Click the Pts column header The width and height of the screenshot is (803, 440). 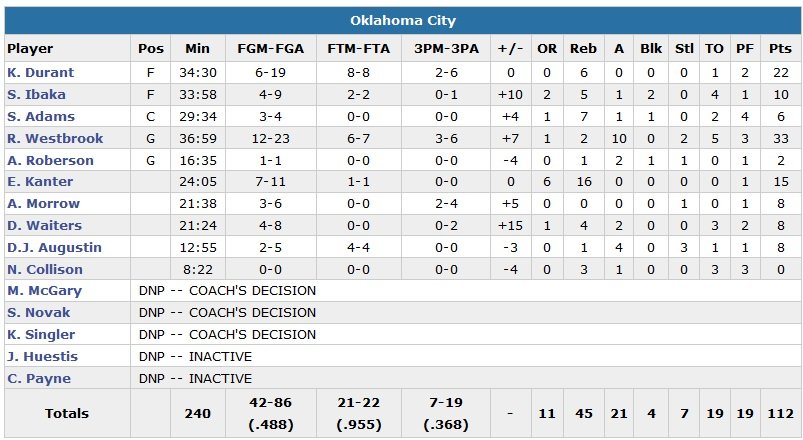pyautogui.click(x=780, y=49)
